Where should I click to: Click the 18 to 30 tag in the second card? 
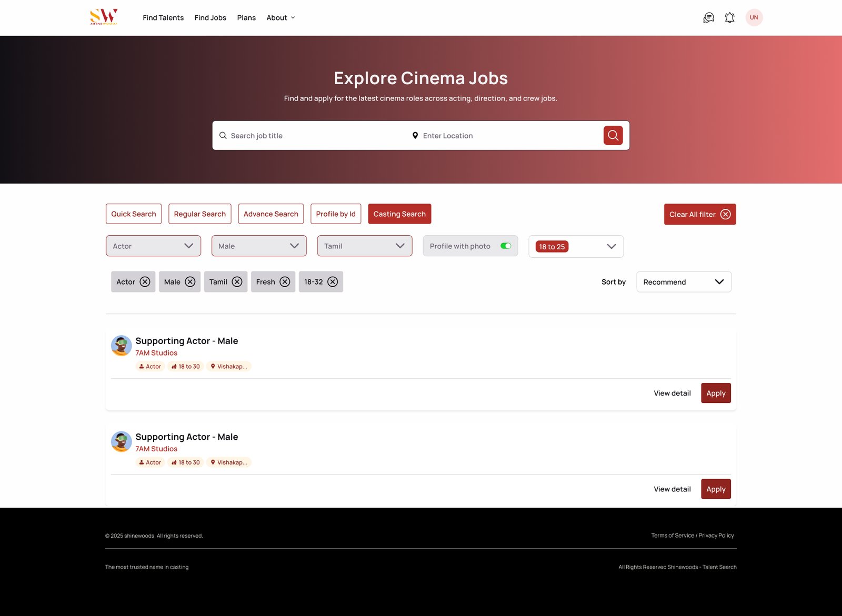pyautogui.click(x=186, y=462)
